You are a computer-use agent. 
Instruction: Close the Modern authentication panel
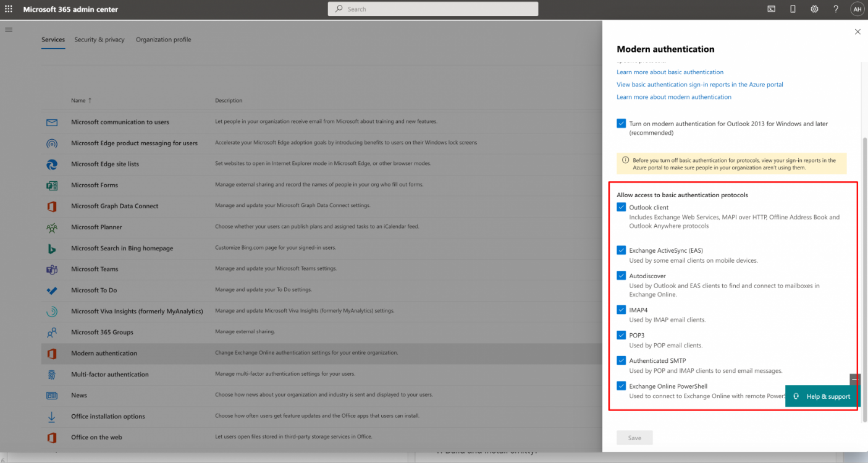coord(857,32)
